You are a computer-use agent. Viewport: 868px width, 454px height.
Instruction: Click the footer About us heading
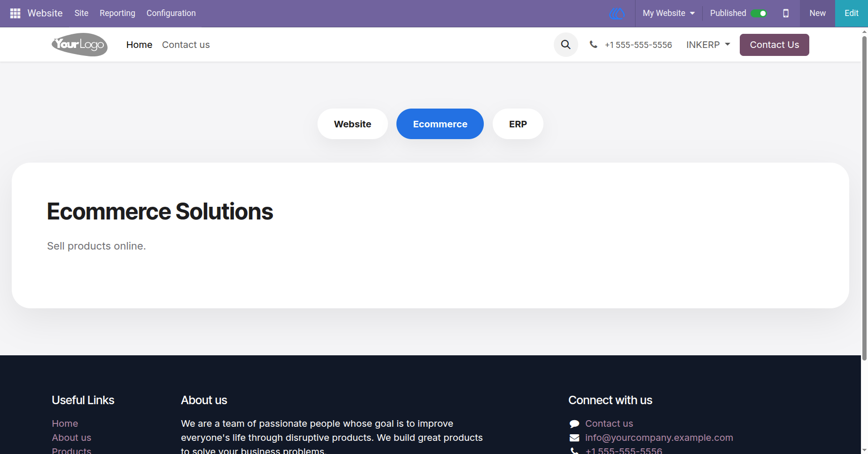pos(204,400)
